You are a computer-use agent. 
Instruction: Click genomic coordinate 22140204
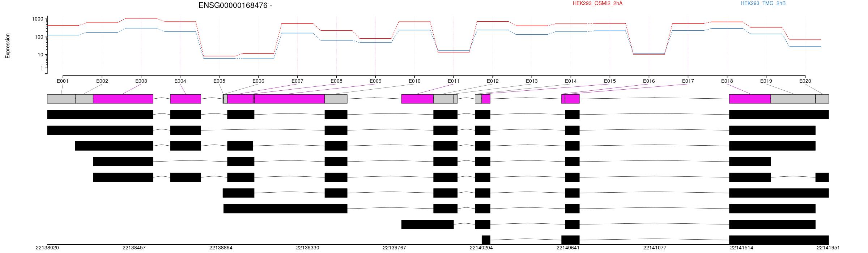click(x=481, y=248)
